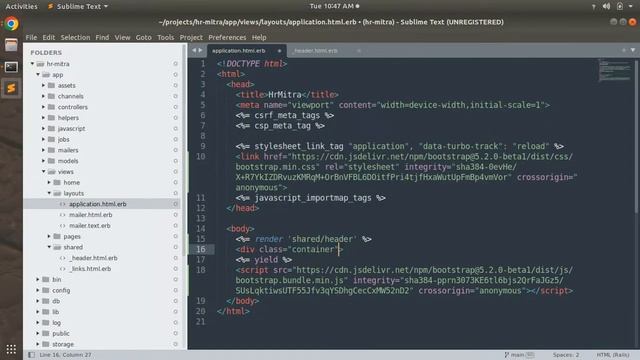Change syntax via HTML (Rails) label
The height and width of the screenshot is (360, 640).
click(x=613, y=355)
